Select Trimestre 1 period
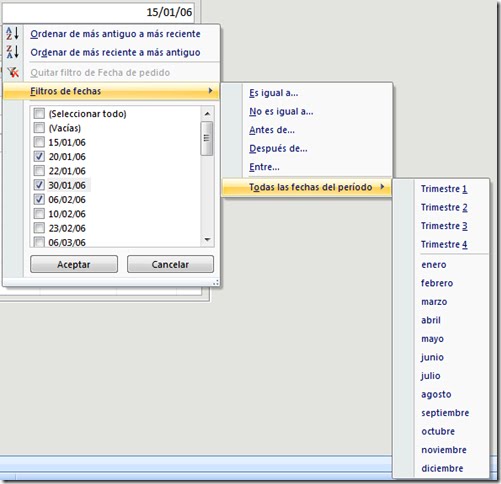Screen dimensions: 501x484 click(444, 189)
